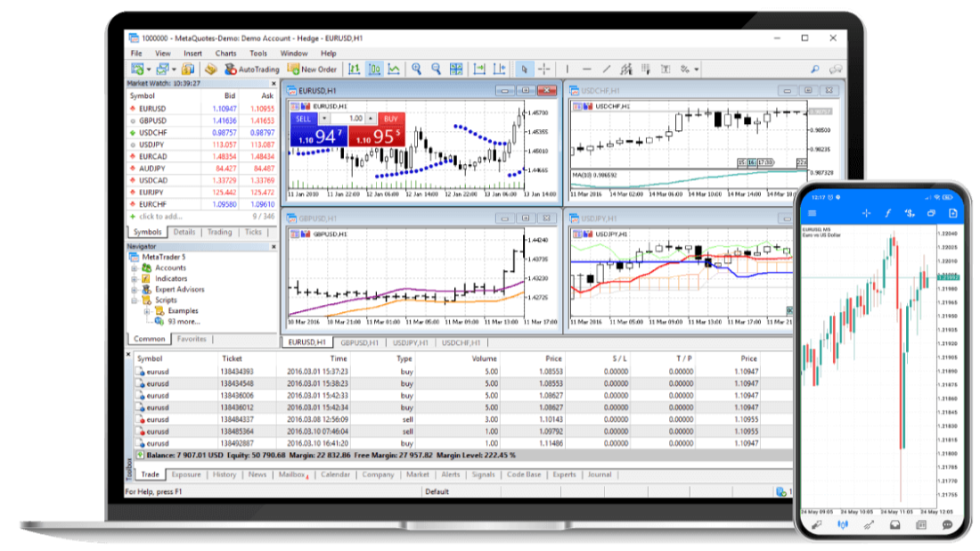Zoom in on the chart
Viewport: 980px width, 551px height.
click(416, 70)
